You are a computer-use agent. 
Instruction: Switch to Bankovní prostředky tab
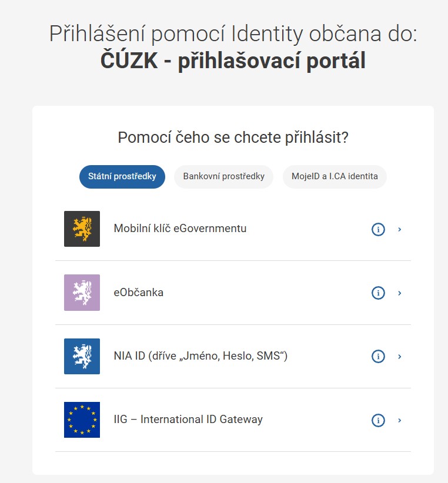223,176
